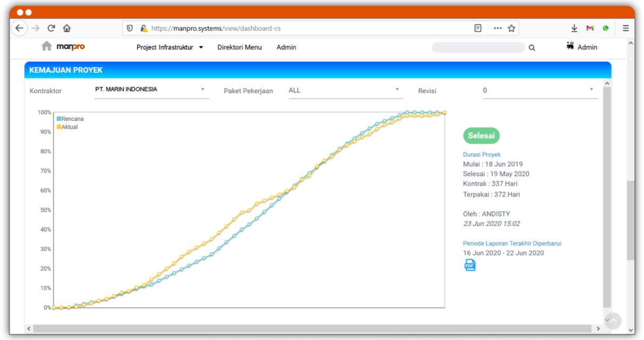Click inside the site search field
Image resolution: width=644 pixels, height=340 pixels.
pos(478,48)
